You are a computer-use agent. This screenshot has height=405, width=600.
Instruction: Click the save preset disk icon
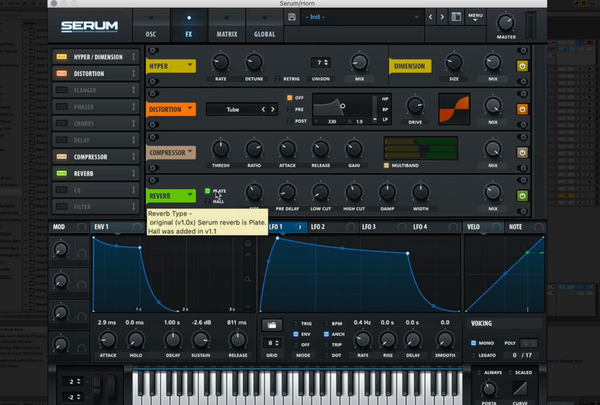[x=291, y=17]
